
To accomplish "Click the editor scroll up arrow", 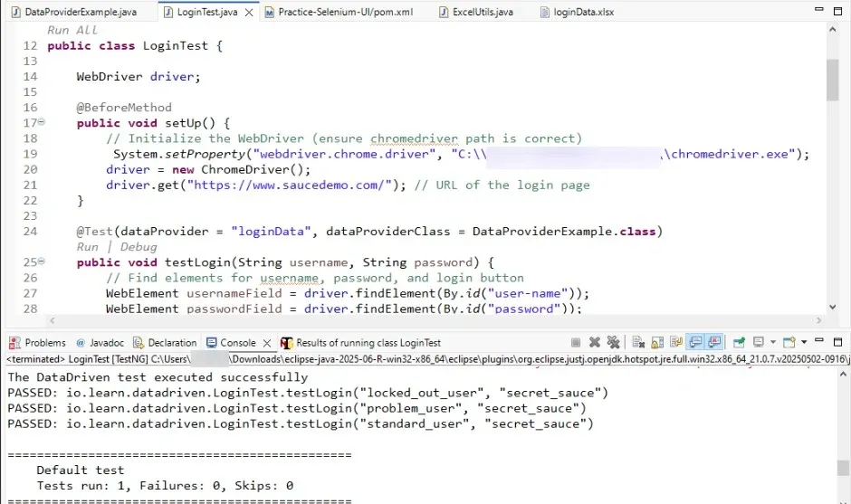I will click(x=833, y=29).
